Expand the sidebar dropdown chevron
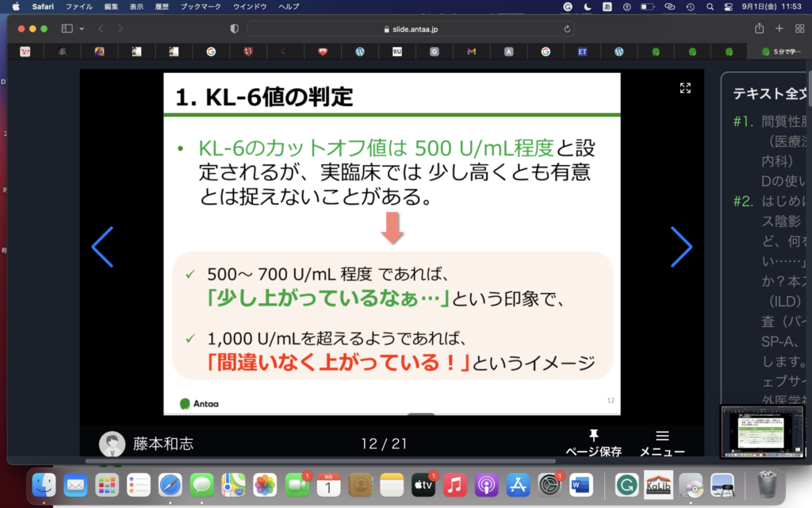Image resolution: width=812 pixels, height=508 pixels. (82, 29)
